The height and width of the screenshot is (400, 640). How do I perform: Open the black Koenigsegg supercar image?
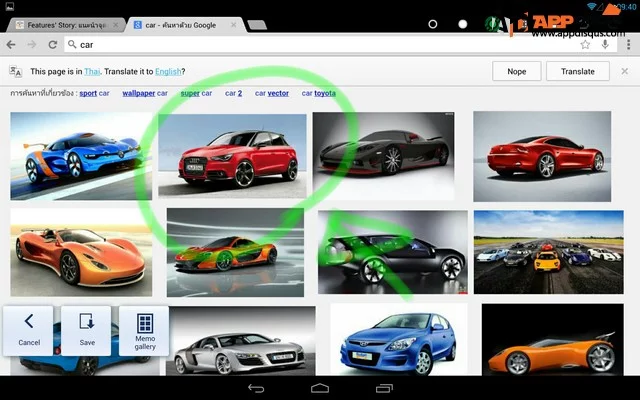[x=383, y=156]
